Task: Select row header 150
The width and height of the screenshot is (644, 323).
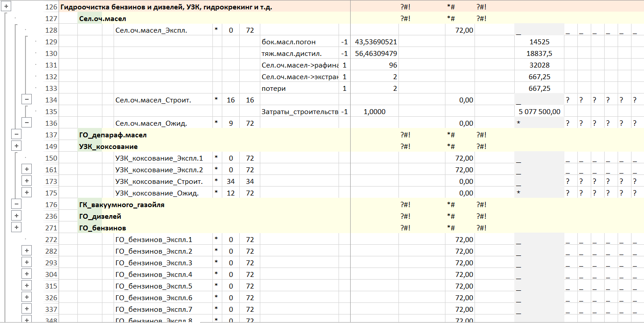Action: click(x=51, y=158)
